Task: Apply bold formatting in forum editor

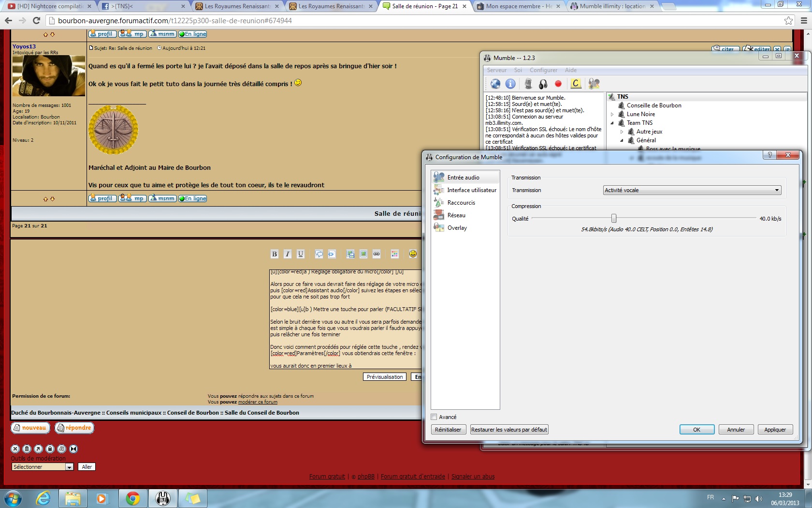Action: [x=275, y=254]
